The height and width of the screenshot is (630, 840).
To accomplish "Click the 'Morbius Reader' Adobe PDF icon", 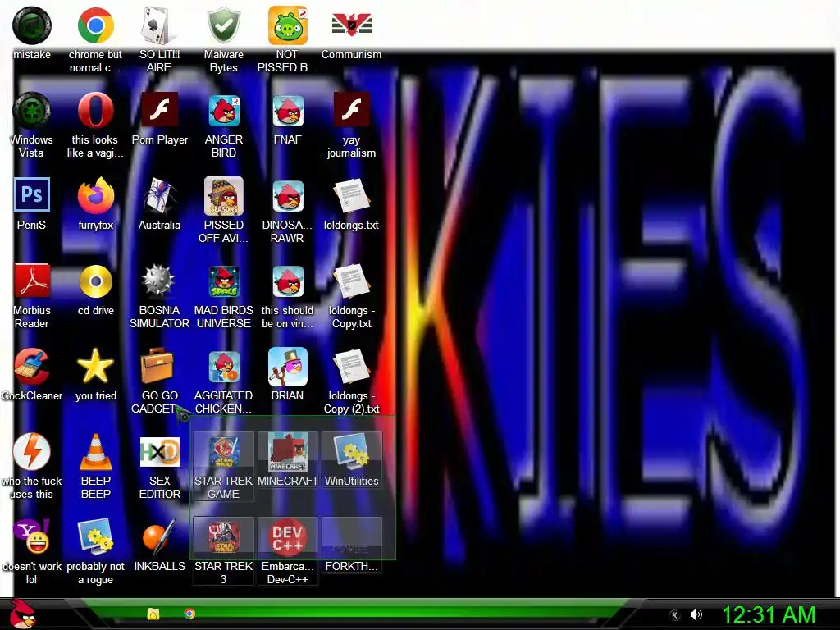I will [32, 281].
